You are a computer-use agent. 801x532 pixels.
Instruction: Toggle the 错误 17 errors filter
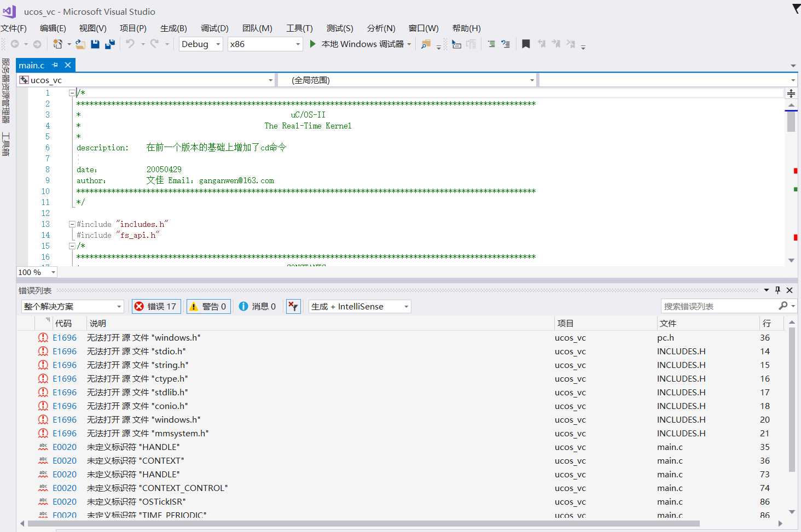pos(156,306)
